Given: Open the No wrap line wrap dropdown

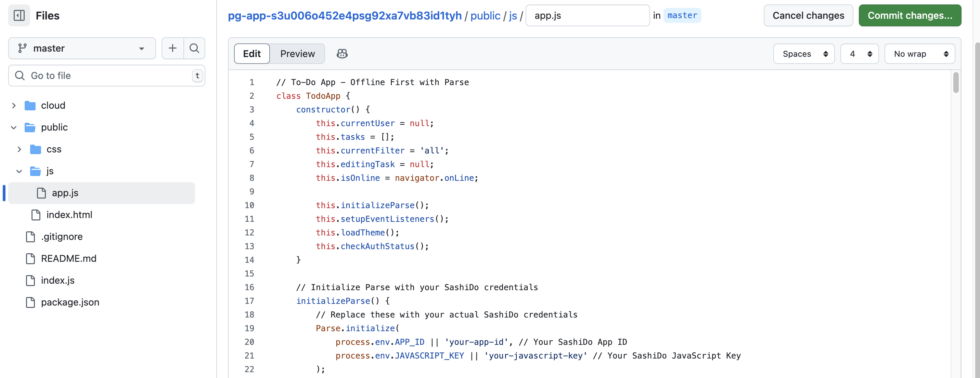Looking at the screenshot, I should click(919, 54).
